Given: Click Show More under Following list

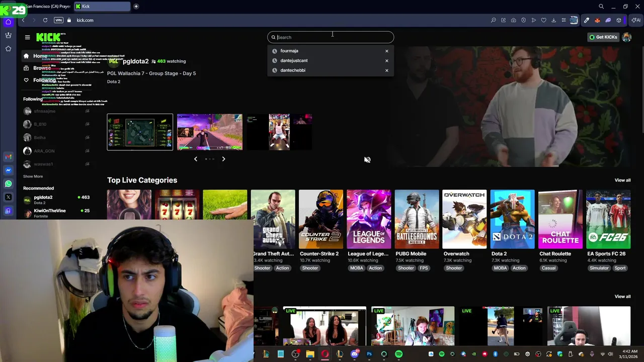Looking at the screenshot, I should 33,176.
